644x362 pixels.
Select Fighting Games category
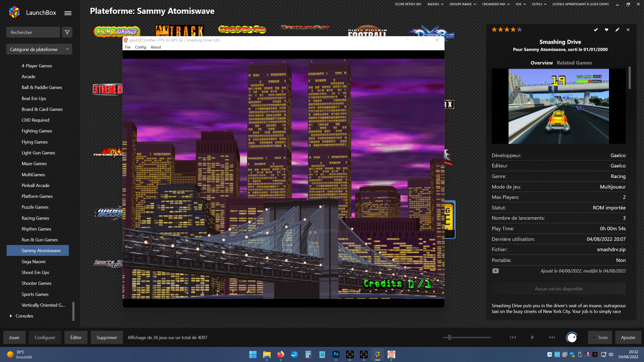(37, 131)
